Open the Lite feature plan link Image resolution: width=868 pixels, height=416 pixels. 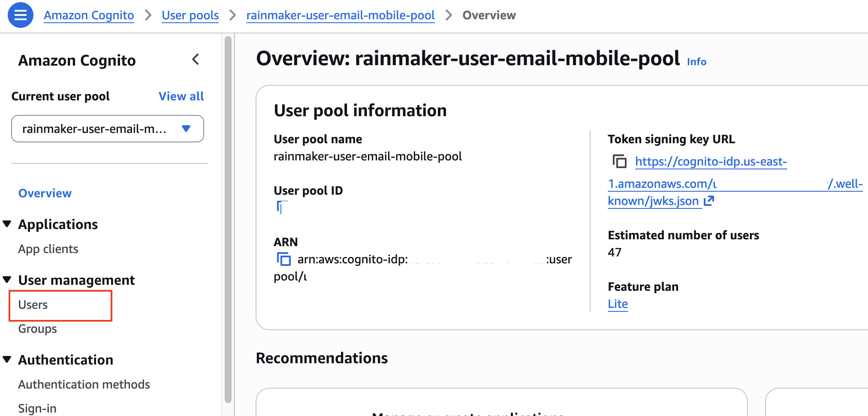(618, 304)
